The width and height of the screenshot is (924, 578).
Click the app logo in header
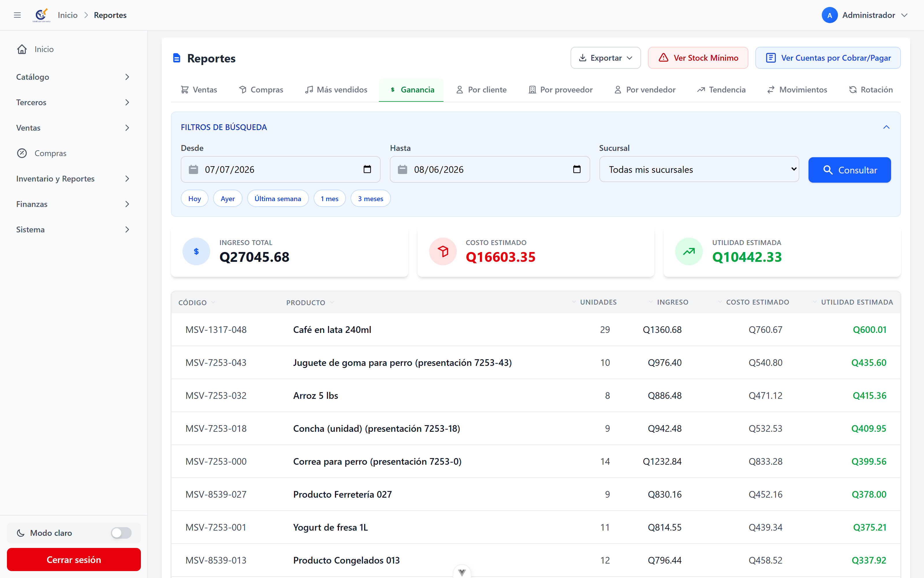41,15
